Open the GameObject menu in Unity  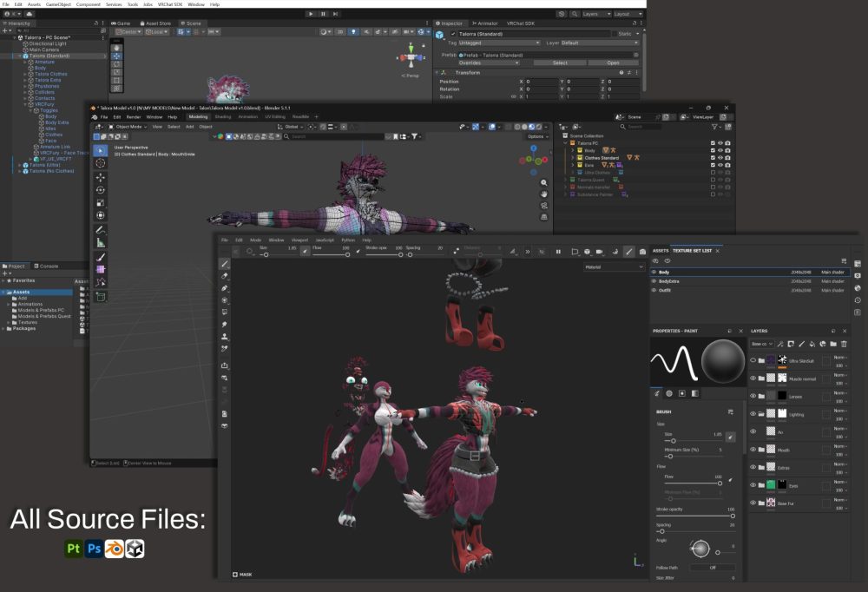(x=58, y=4)
